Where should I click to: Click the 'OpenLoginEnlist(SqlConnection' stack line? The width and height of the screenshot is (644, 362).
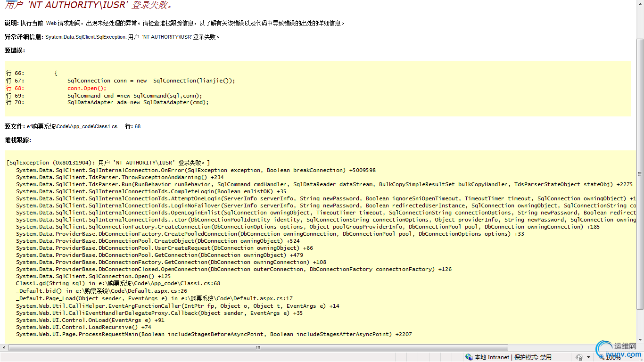click(x=326, y=213)
